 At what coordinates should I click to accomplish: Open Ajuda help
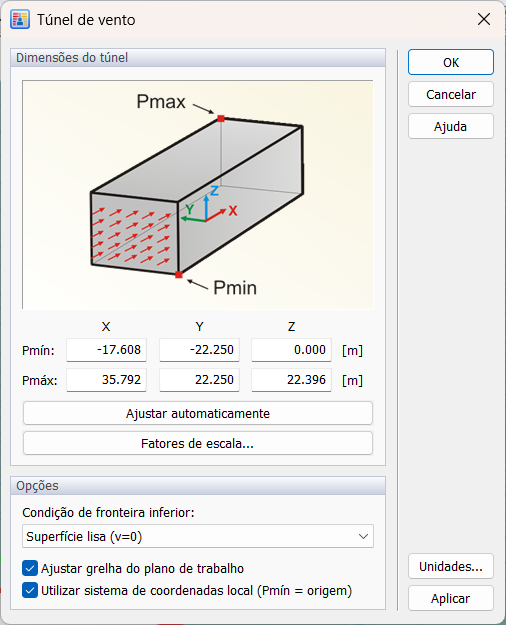[x=451, y=126]
